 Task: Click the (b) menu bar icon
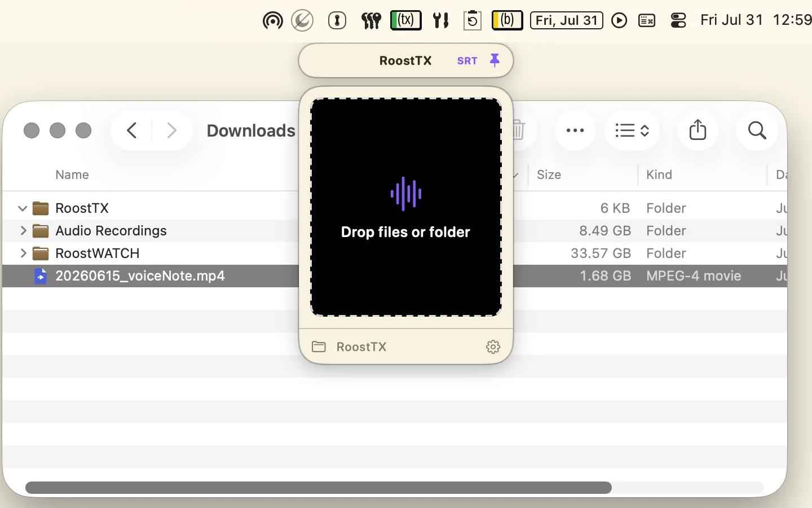[x=507, y=20]
